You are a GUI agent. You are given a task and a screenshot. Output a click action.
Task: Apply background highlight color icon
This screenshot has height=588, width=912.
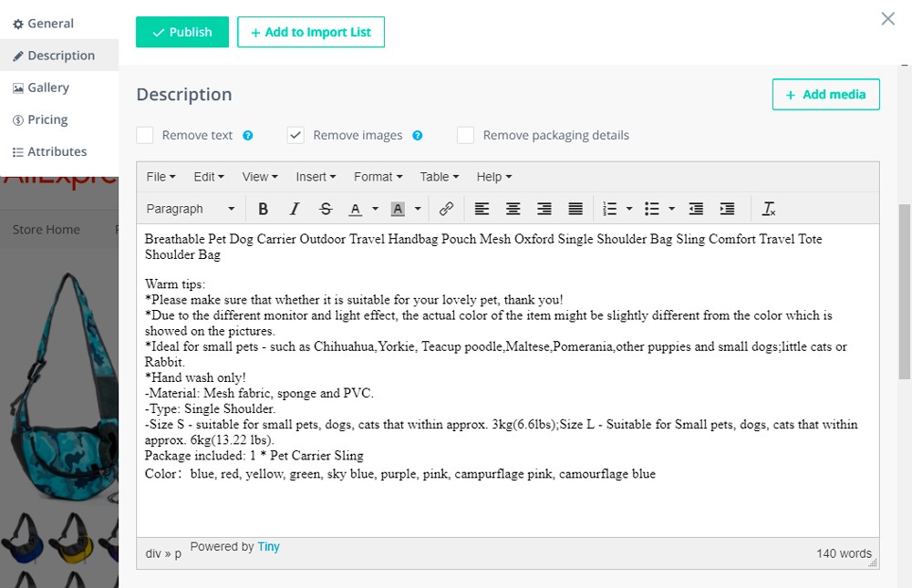398,209
